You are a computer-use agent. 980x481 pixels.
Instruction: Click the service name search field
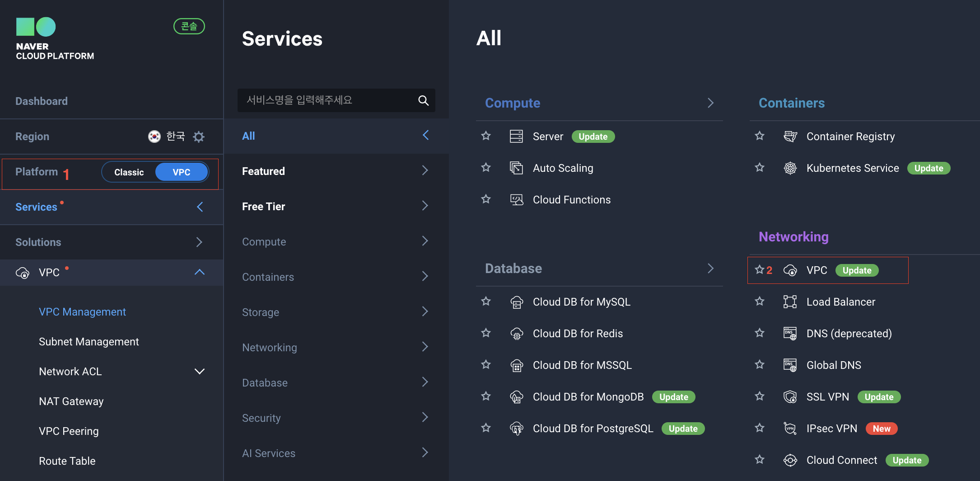(336, 100)
